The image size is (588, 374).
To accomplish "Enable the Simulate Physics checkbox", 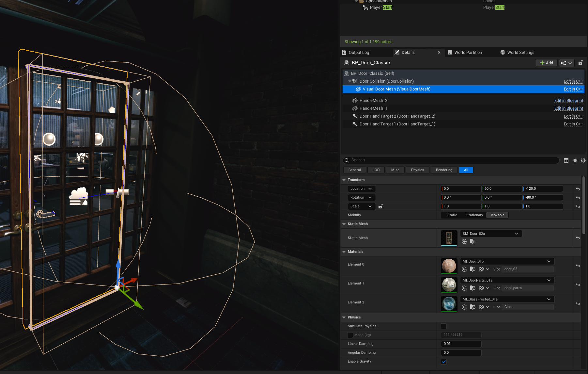I will (x=444, y=326).
